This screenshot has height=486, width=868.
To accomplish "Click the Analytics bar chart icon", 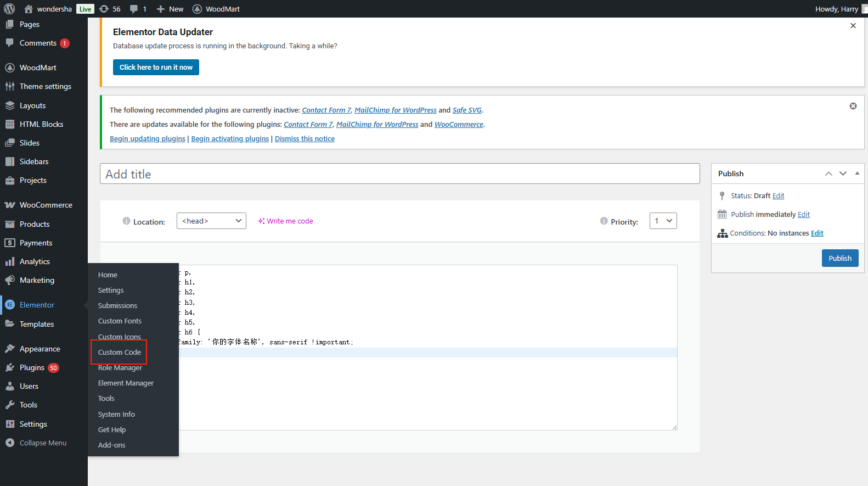I will point(10,261).
